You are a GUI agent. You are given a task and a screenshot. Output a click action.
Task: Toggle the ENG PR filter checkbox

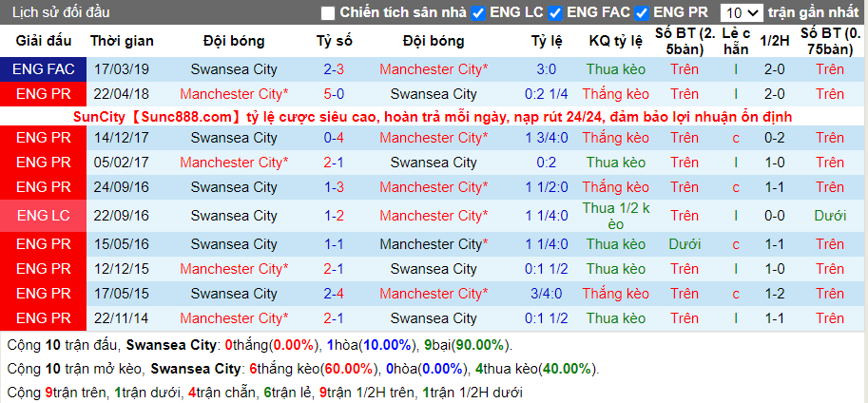(x=642, y=12)
